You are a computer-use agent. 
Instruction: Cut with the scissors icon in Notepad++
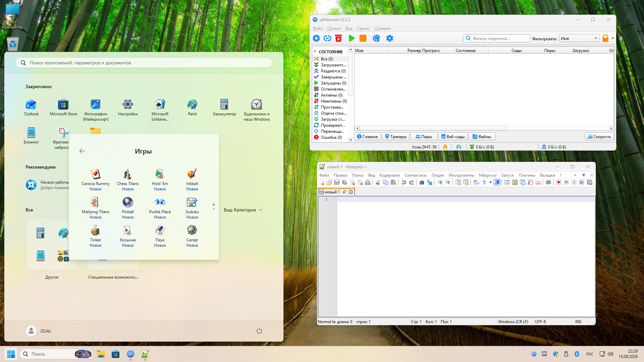click(x=378, y=182)
